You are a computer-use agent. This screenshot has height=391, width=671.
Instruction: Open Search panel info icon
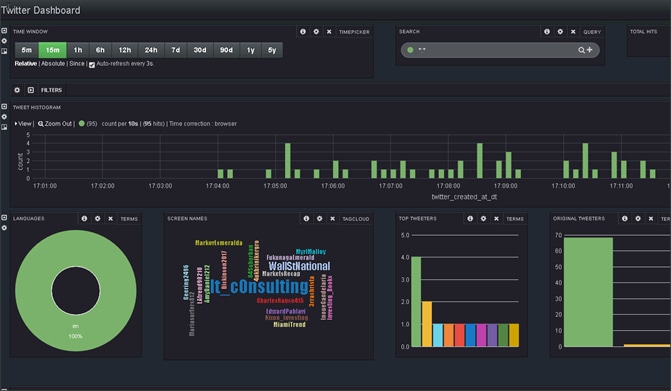(x=547, y=32)
